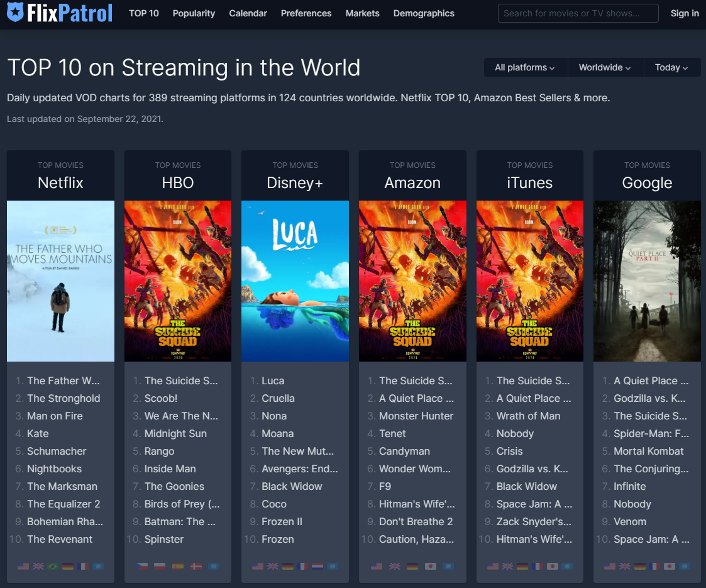Select the worldwide UN flag under HBO

tap(214, 567)
